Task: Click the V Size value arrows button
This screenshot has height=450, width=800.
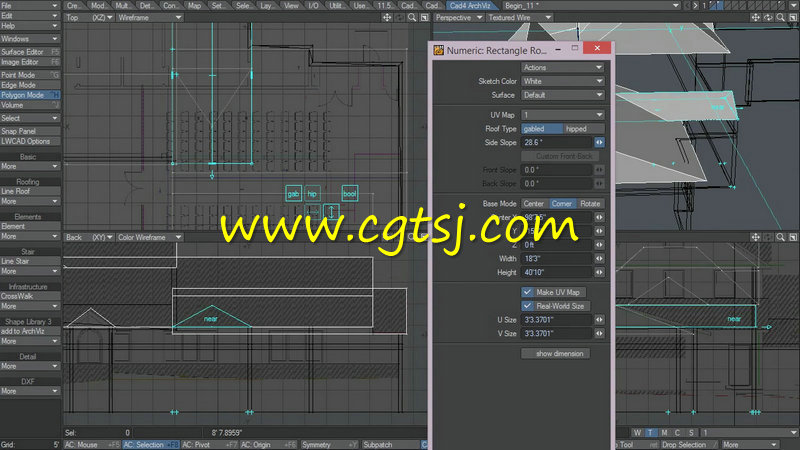Action: tap(599, 334)
